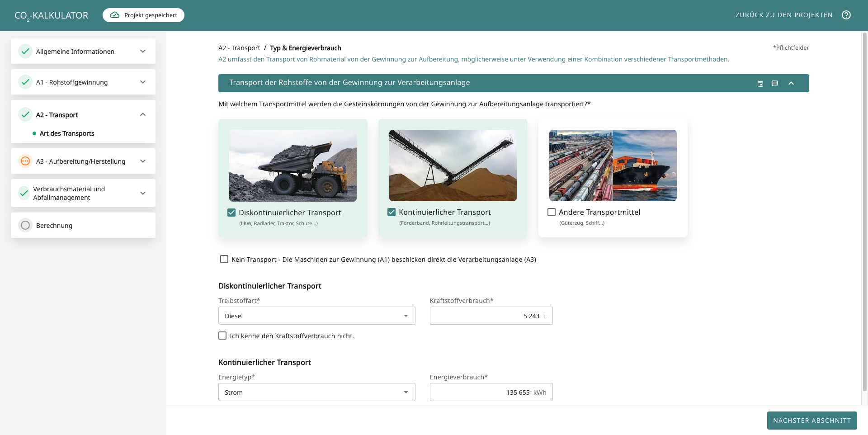Click the Nächster Abschnitt button
868x435 pixels.
tap(812, 421)
